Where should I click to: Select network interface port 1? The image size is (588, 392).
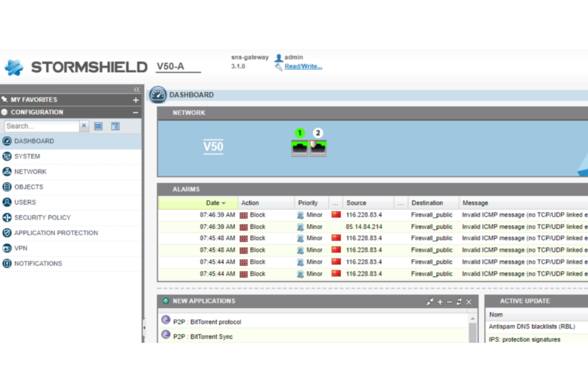click(300, 148)
